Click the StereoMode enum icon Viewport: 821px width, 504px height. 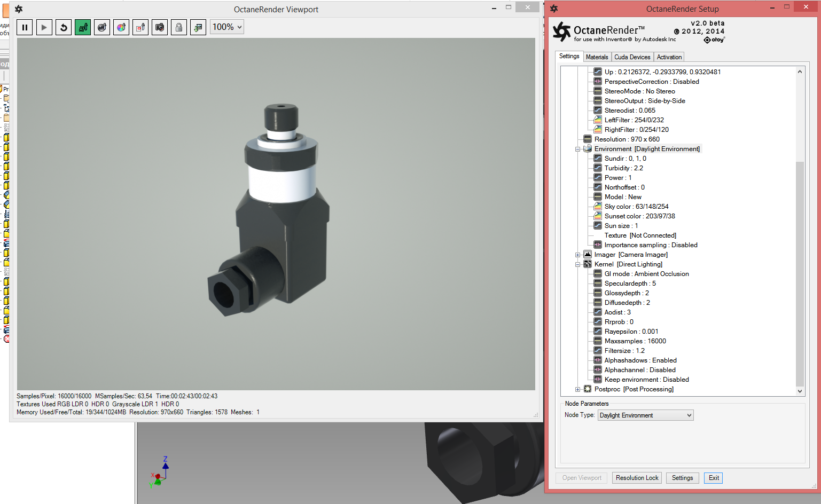coord(598,91)
